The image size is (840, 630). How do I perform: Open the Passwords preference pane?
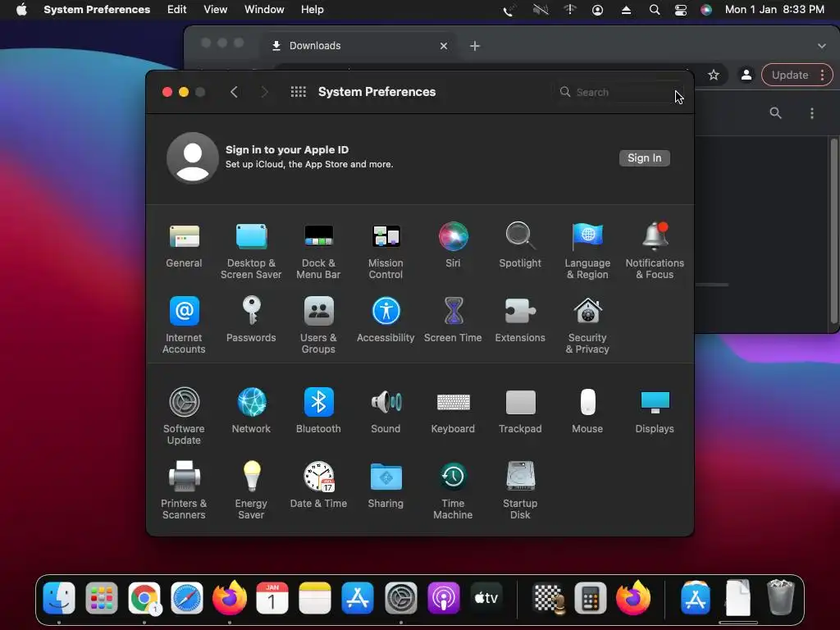[x=251, y=320]
